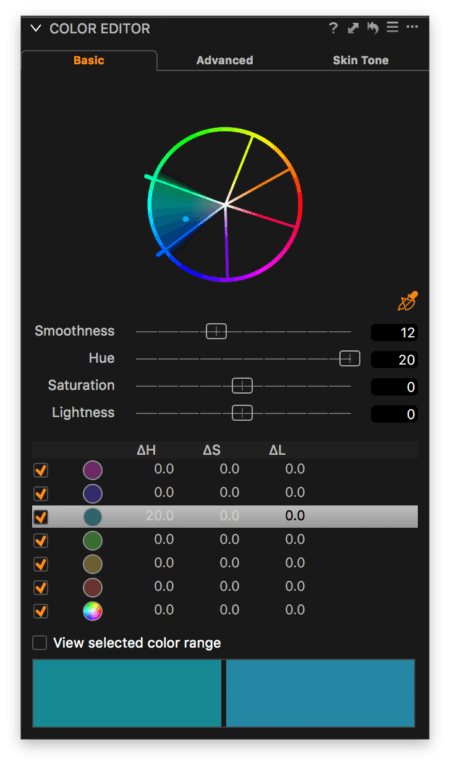Click the left before-color preview patch
The height and width of the screenshot is (765, 450).
point(127,693)
